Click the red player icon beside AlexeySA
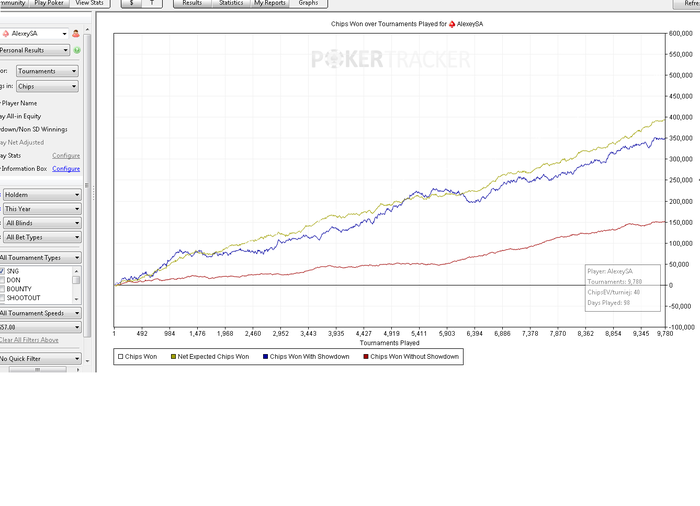Screen dimensions: 700x506 pyautogui.click(x=76, y=33)
